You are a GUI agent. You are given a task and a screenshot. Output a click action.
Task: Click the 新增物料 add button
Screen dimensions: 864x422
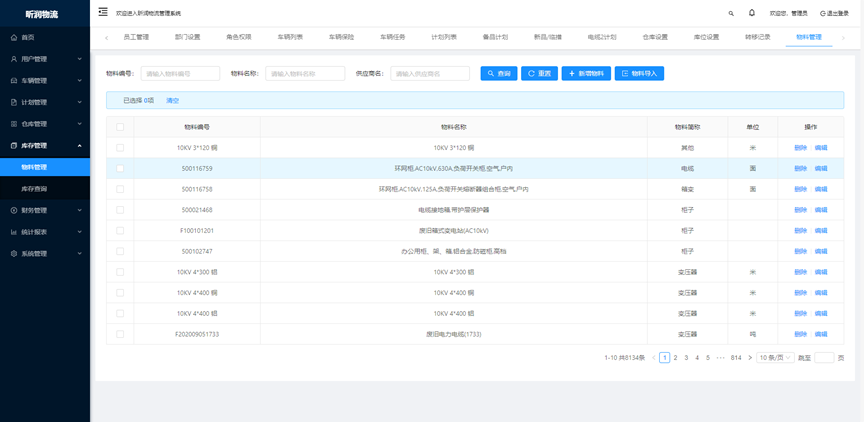[x=586, y=73]
